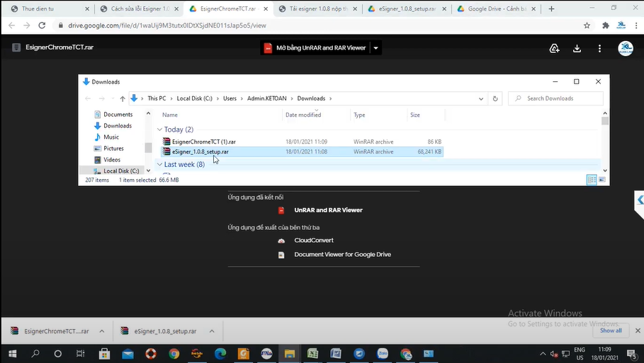
Task: Open the Windows Start menu
Action: [x=12, y=354]
